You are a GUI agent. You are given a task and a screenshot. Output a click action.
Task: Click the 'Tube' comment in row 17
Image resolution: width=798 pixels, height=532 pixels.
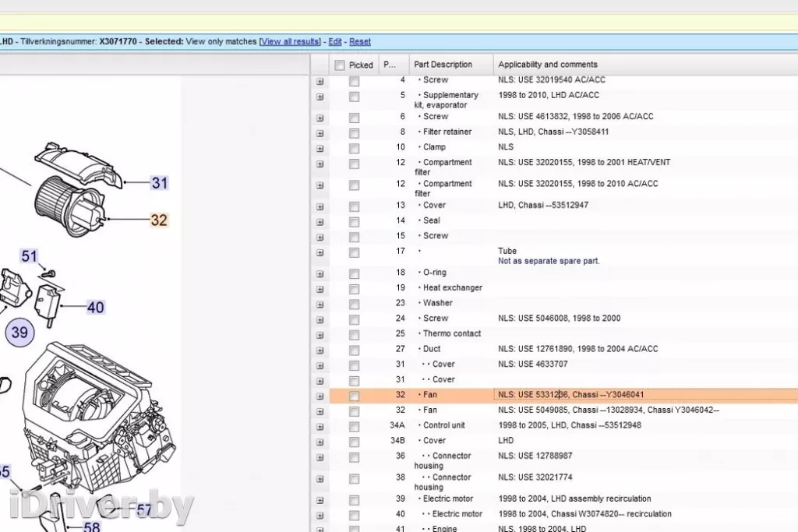pyautogui.click(x=507, y=251)
